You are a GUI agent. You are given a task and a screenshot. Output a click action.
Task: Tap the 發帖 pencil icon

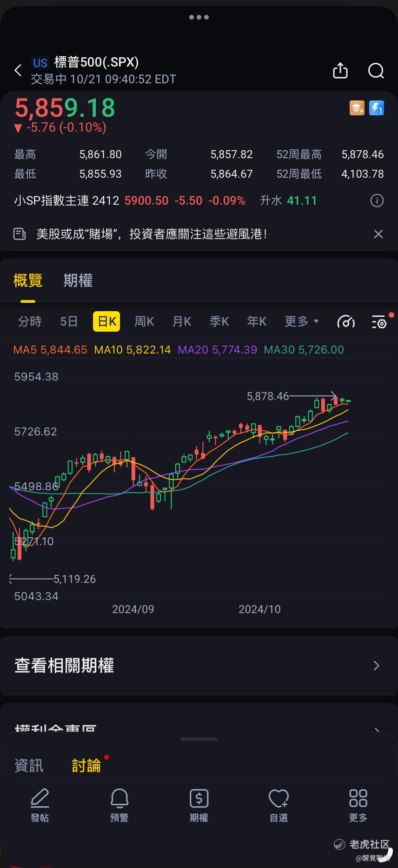pyautogui.click(x=40, y=798)
